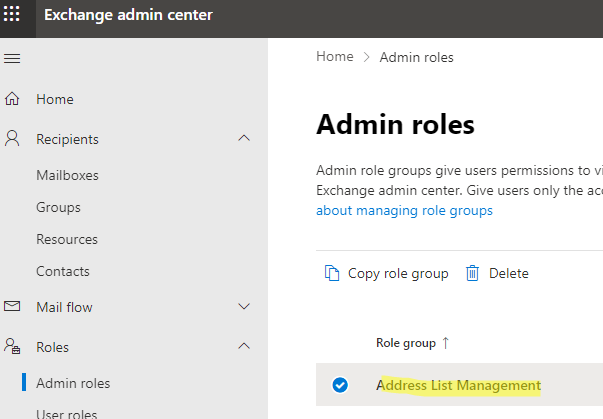This screenshot has width=603, height=419.
Task: Open Mailboxes under Recipients
Action: 67,175
